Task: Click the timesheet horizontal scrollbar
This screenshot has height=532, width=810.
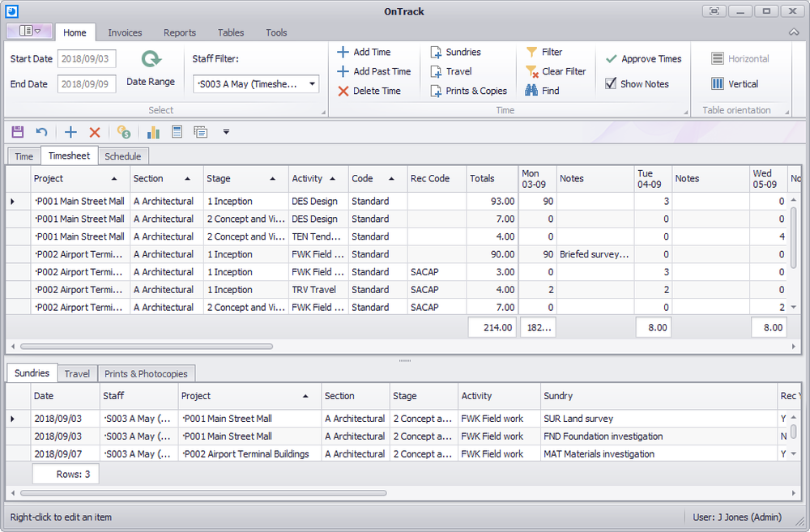Action: click(x=146, y=347)
